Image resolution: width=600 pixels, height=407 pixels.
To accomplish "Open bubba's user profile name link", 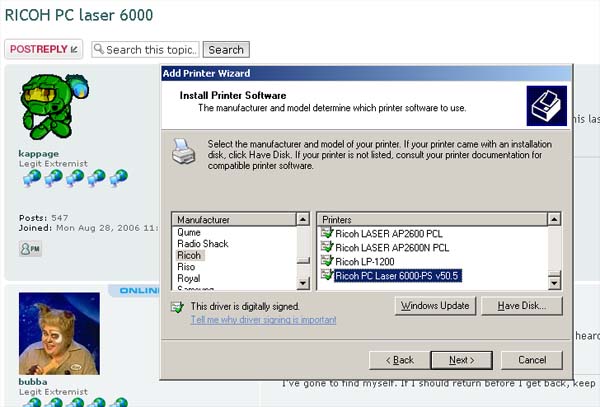I will pyautogui.click(x=33, y=381).
